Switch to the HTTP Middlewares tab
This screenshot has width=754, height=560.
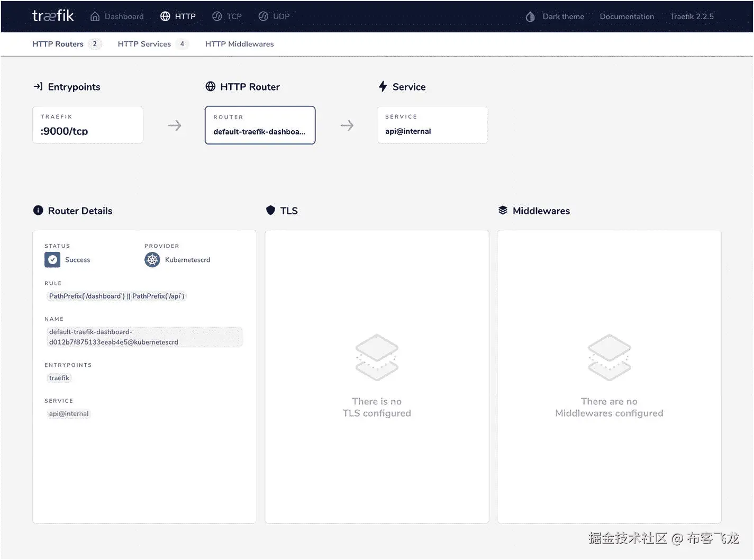click(x=240, y=44)
